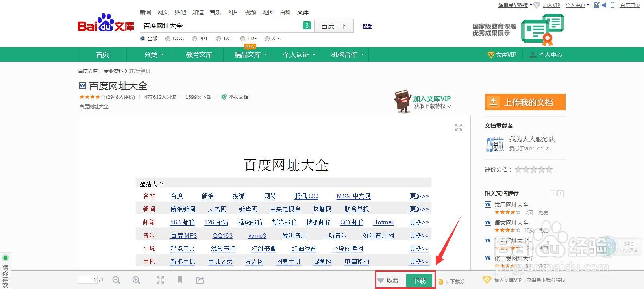Rate document with the fifth star
The image size is (644, 289).
[x=549, y=169]
